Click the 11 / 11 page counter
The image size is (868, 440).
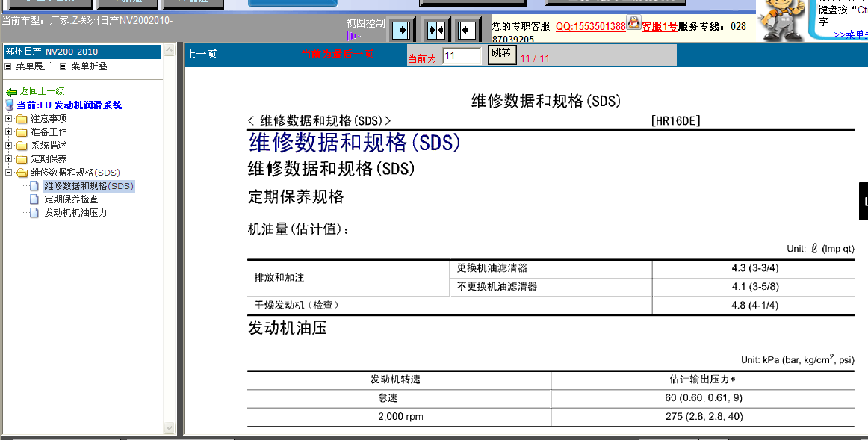[x=536, y=58]
